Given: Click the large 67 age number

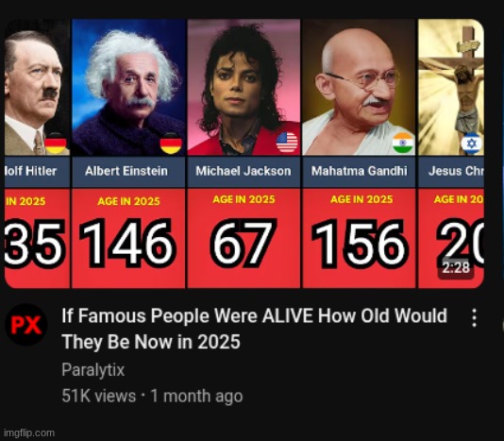Looking at the screenshot, I should (x=244, y=244).
